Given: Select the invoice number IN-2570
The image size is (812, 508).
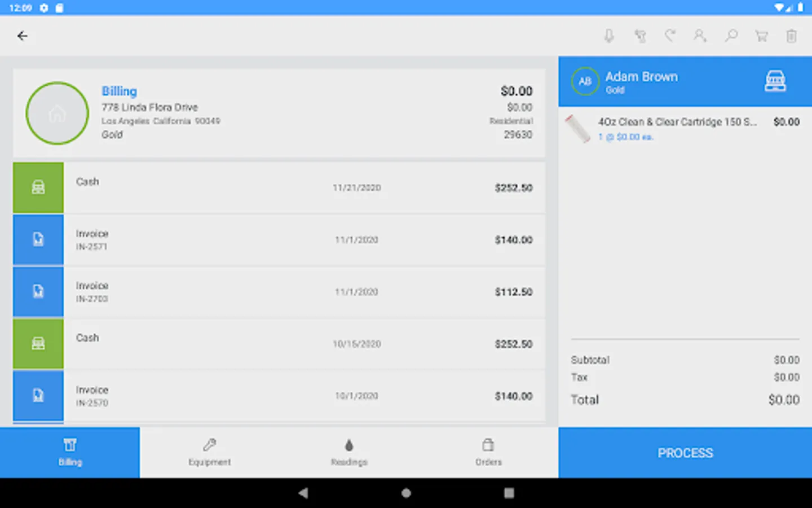Looking at the screenshot, I should click(92, 403).
